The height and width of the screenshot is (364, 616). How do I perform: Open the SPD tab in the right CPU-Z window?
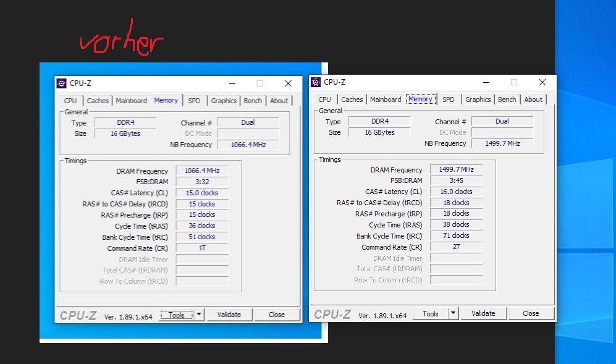[x=448, y=99]
